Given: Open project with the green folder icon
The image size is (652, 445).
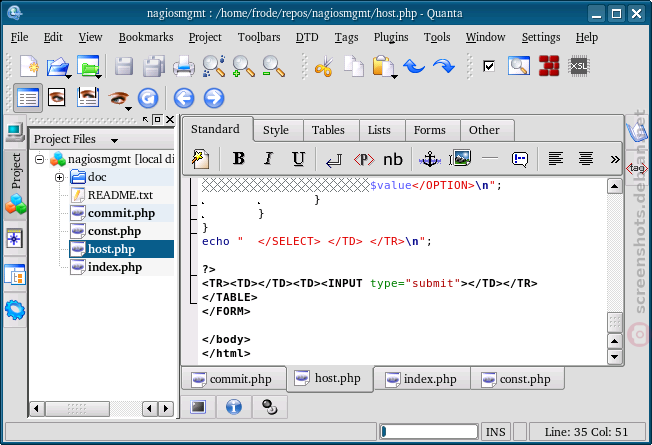Looking at the screenshot, I should pos(87,66).
